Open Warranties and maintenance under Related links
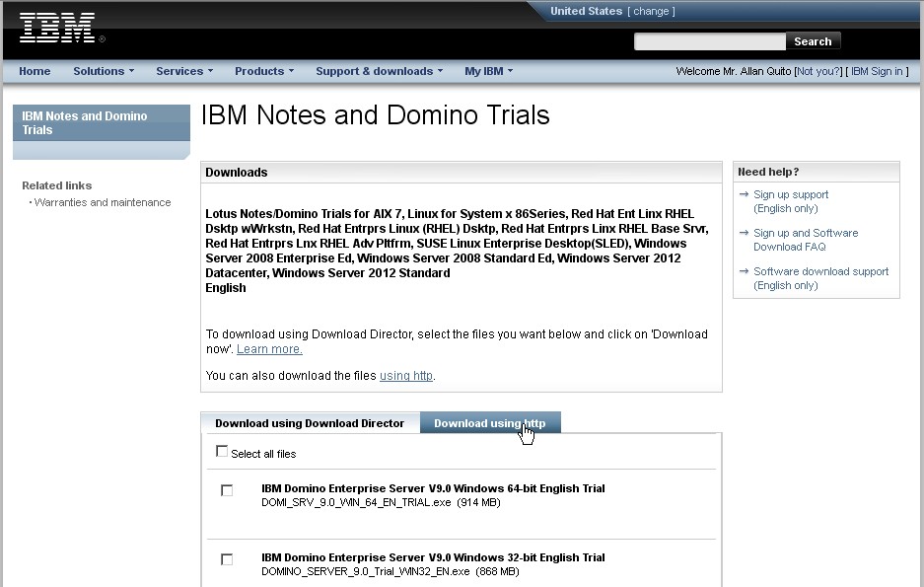The image size is (924, 587). pos(102,201)
